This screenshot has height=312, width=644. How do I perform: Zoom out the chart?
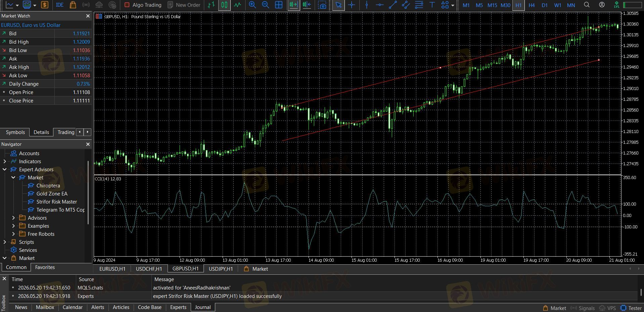266,5
